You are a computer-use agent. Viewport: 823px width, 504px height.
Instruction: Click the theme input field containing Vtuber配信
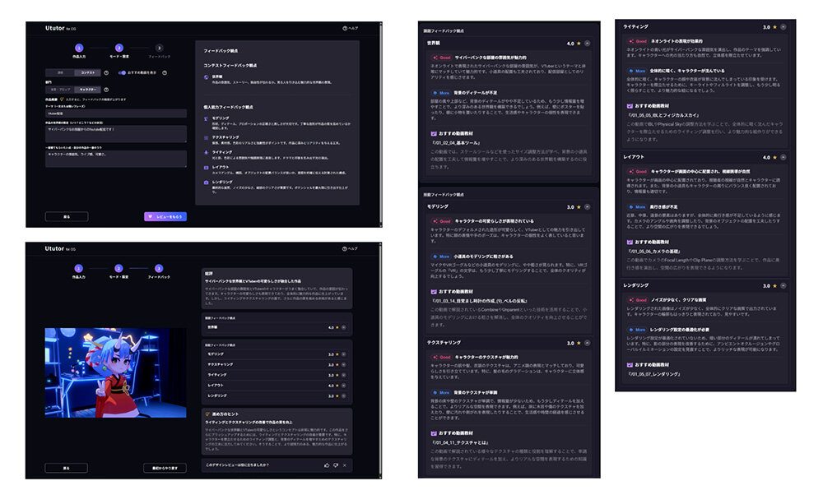(115, 113)
